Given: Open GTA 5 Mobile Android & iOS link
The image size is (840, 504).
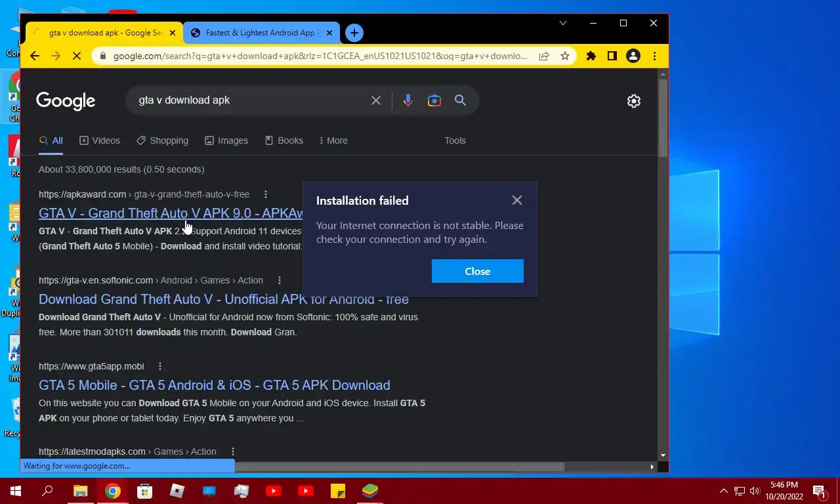Looking at the screenshot, I should click(215, 385).
